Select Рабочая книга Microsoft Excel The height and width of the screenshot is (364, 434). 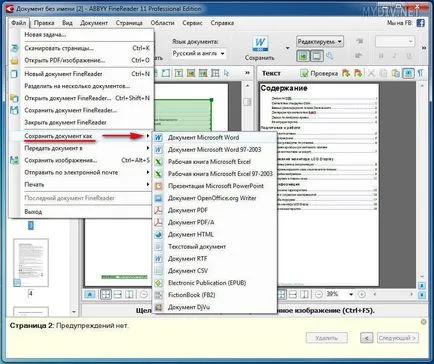(215, 162)
